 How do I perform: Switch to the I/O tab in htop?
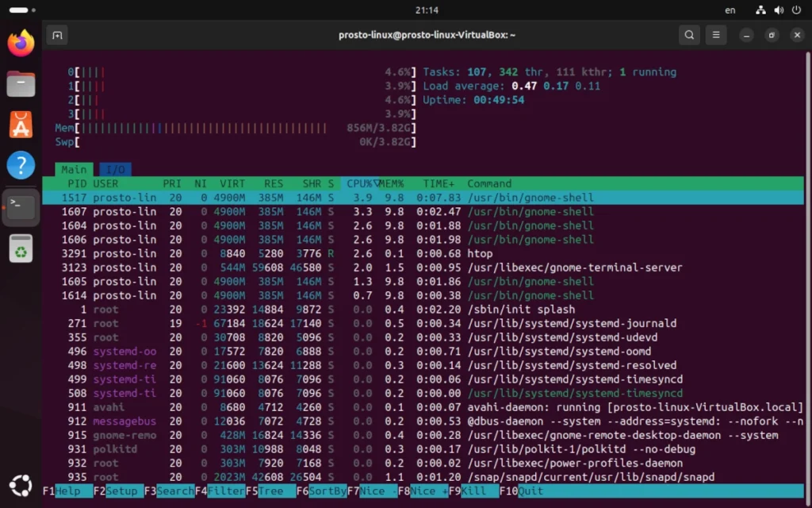pyautogui.click(x=115, y=170)
